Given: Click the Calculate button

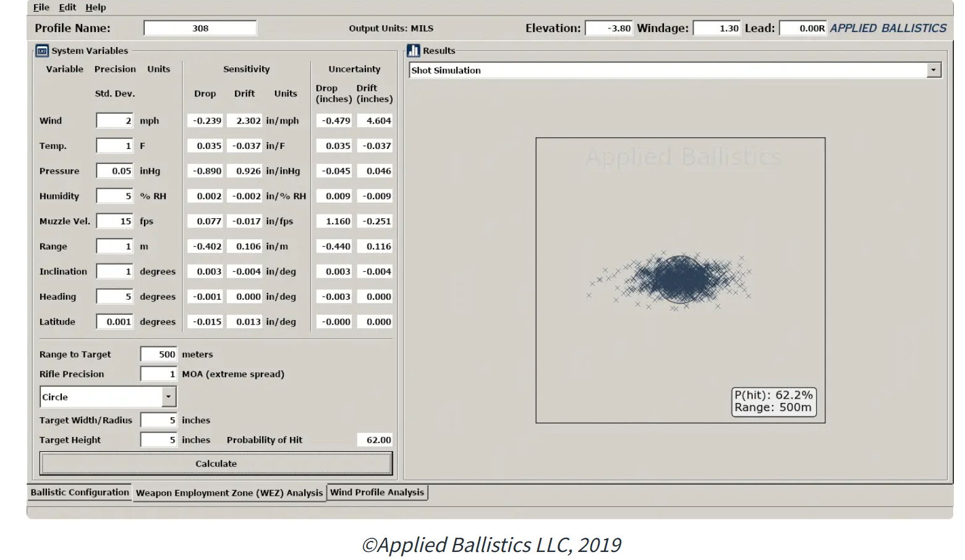Looking at the screenshot, I should [216, 464].
